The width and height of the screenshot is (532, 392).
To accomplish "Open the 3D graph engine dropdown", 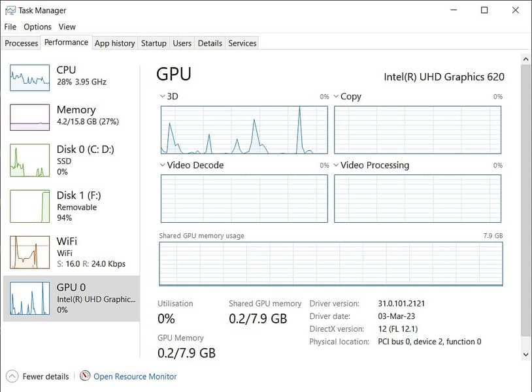I will pos(163,97).
